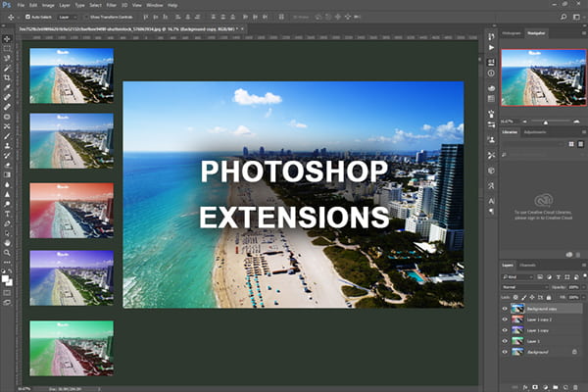Toggle visibility of Layer 1
The image size is (588, 392).
505,341
